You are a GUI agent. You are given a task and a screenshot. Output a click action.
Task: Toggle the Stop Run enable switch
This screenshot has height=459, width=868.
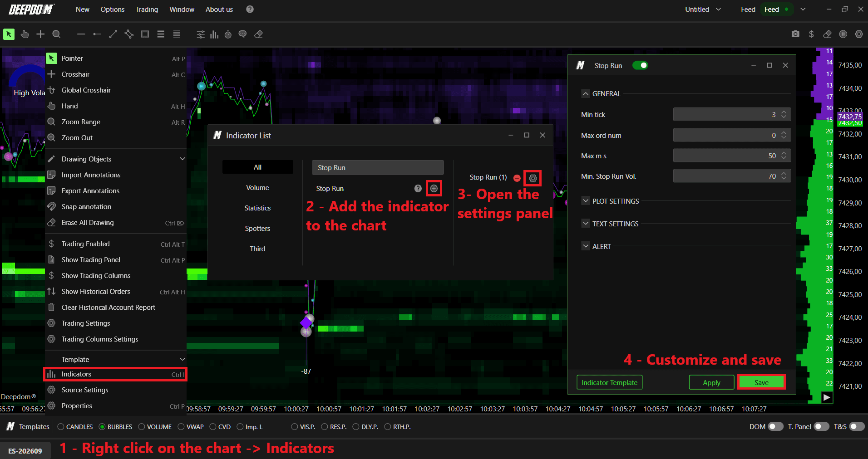point(640,65)
